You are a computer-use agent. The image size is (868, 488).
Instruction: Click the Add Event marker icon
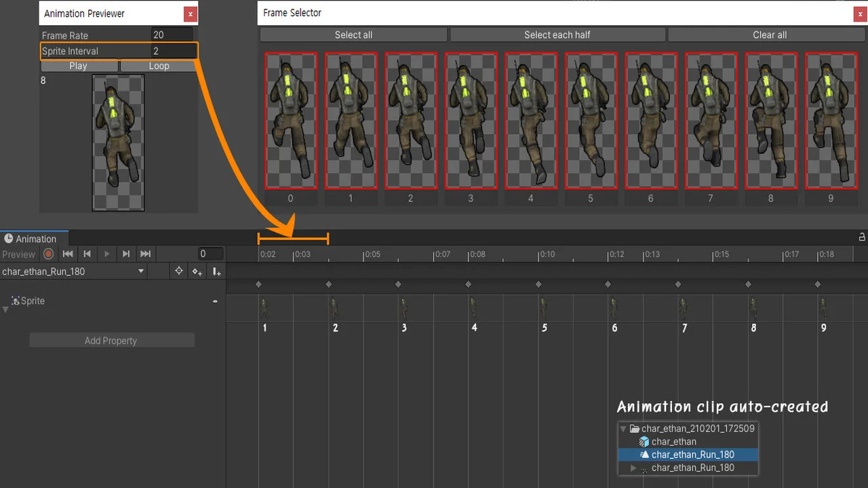[216, 271]
